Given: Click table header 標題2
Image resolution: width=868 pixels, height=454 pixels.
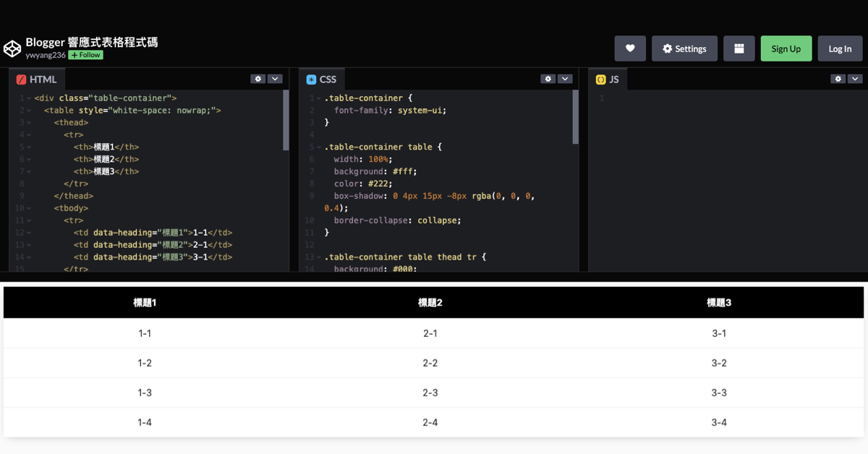Looking at the screenshot, I should coord(430,303).
